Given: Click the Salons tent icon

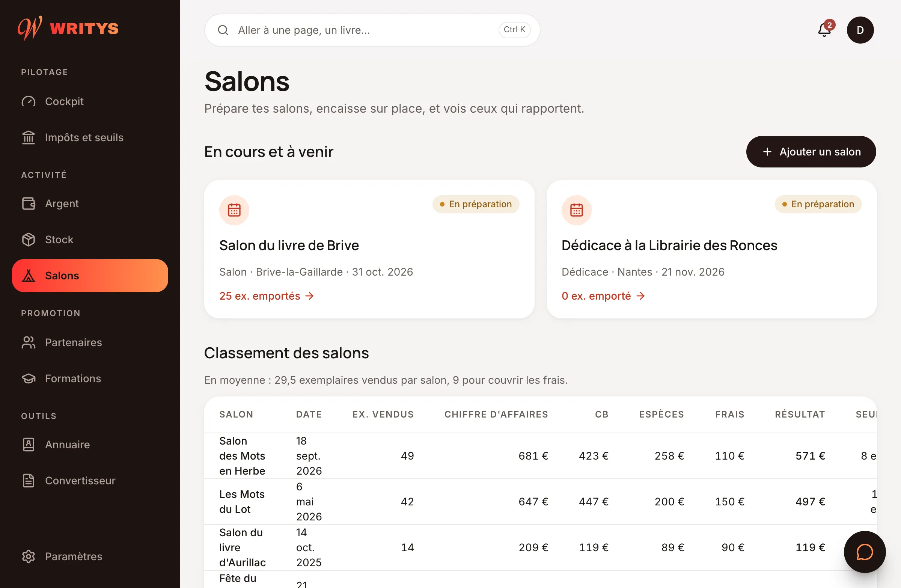Looking at the screenshot, I should (x=29, y=276).
